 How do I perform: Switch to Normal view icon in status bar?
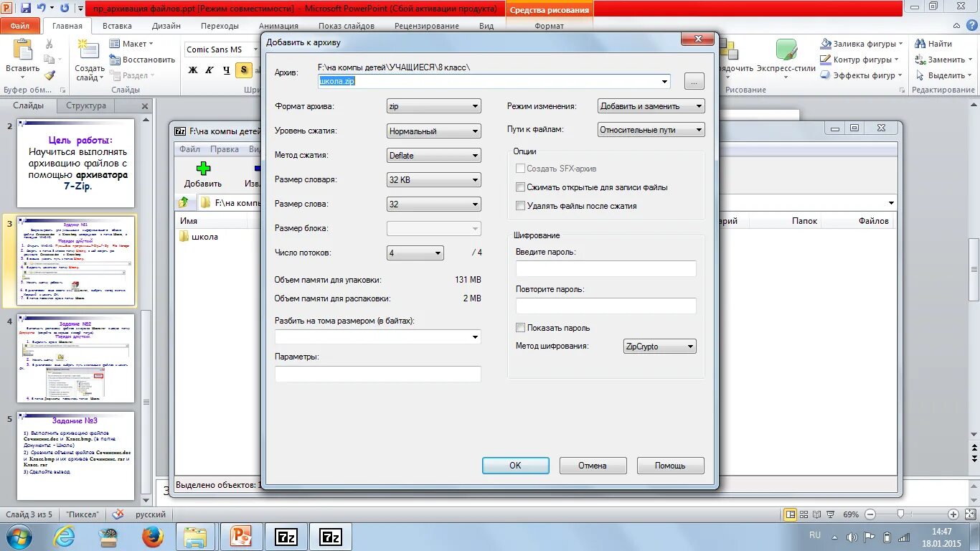pos(790,514)
